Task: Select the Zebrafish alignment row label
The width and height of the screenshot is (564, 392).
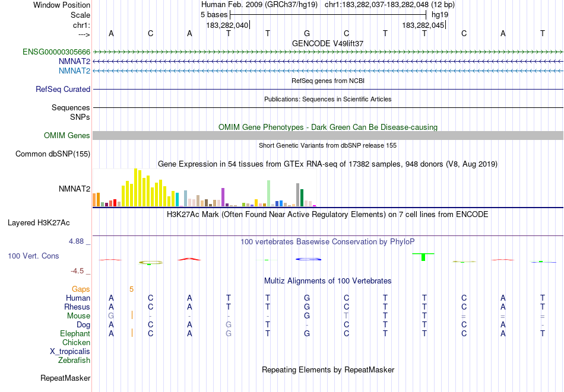Action: [x=74, y=360]
